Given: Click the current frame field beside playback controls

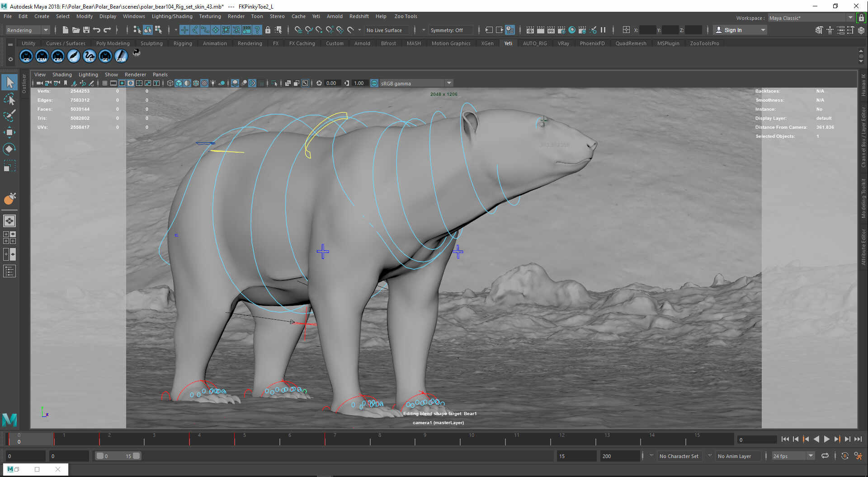Looking at the screenshot, I should (756, 440).
